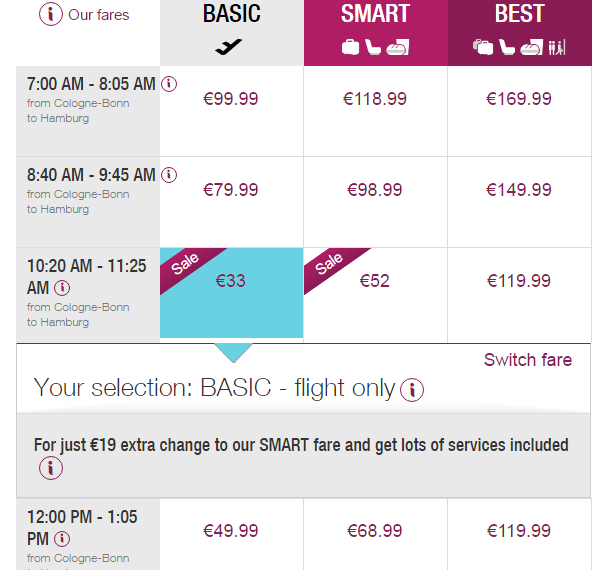
Task: Click the info icon beside Our fares
Action: click(50, 15)
